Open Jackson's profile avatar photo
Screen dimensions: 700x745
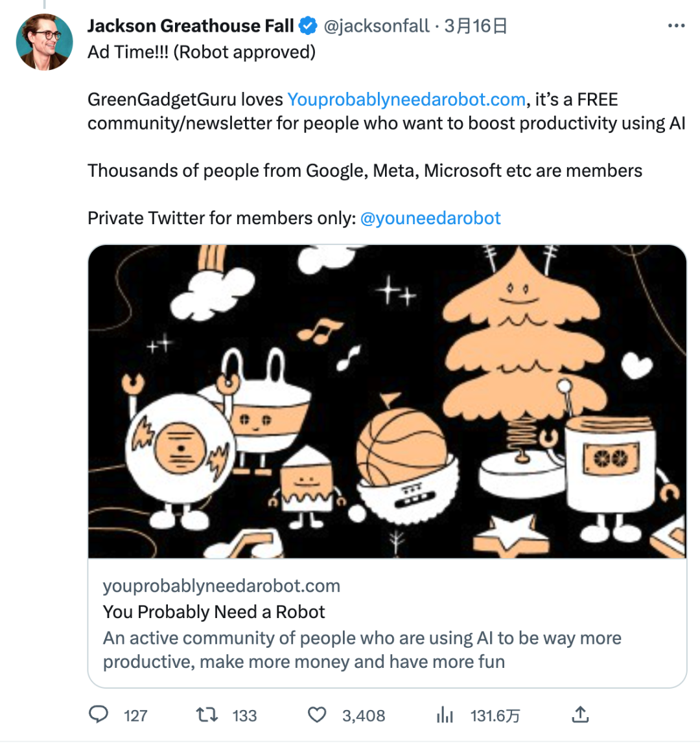pos(45,42)
